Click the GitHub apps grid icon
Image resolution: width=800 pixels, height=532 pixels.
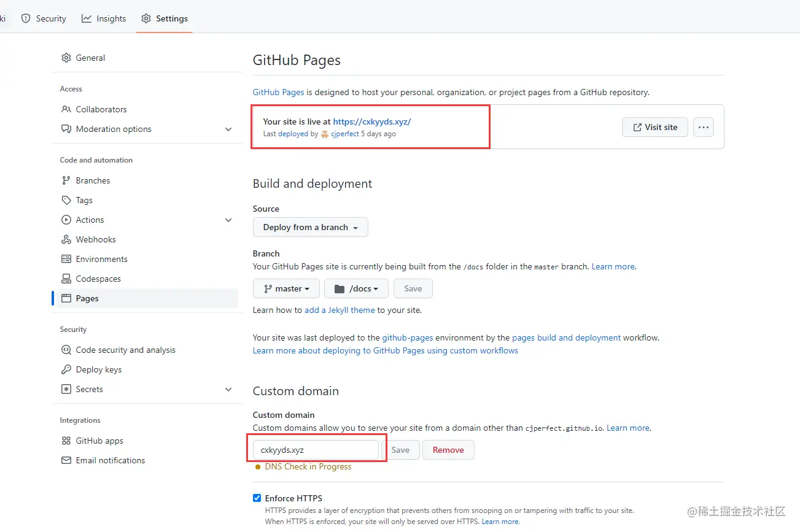coord(66,441)
